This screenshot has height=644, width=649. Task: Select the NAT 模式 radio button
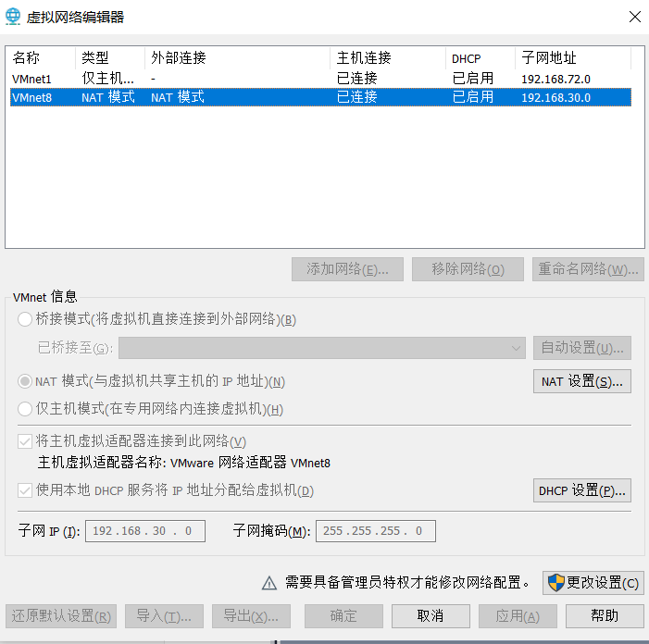coord(25,381)
